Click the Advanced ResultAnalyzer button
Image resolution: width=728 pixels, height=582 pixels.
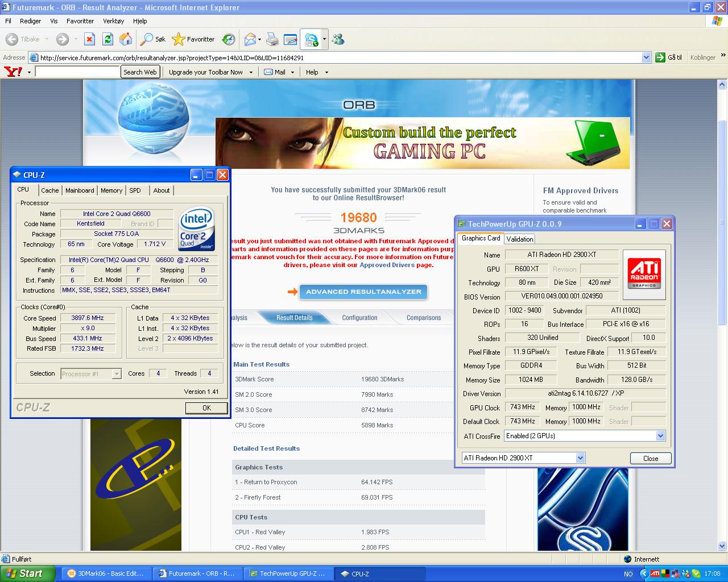point(363,292)
